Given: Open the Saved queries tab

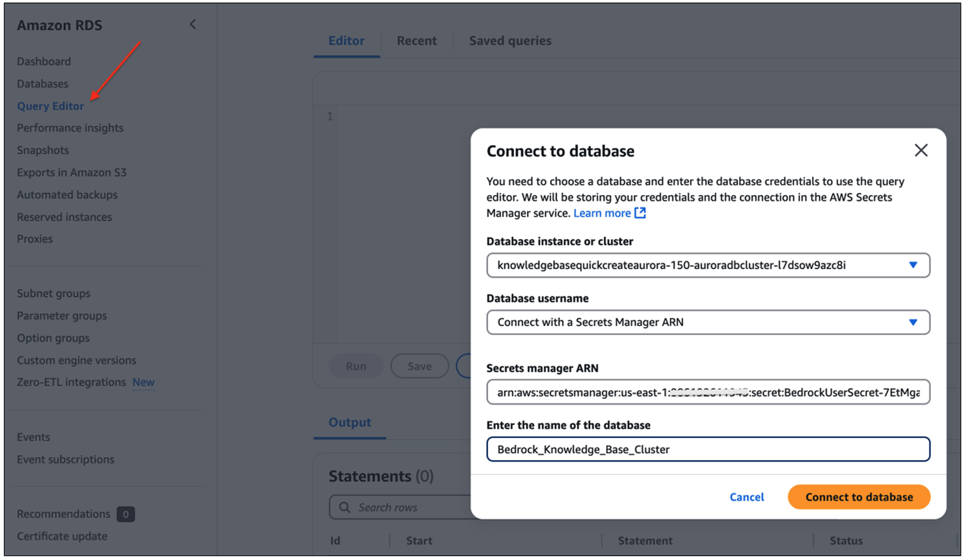Looking at the screenshot, I should [x=510, y=40].
